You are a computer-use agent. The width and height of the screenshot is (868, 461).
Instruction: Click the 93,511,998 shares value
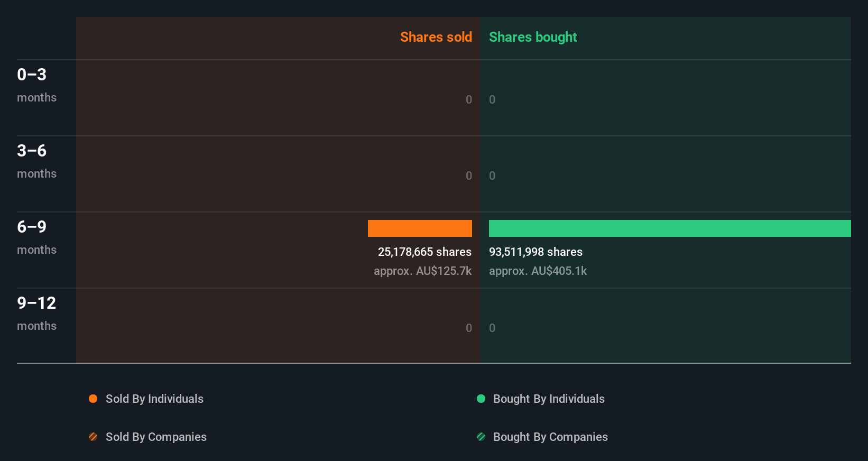(535, 252)
